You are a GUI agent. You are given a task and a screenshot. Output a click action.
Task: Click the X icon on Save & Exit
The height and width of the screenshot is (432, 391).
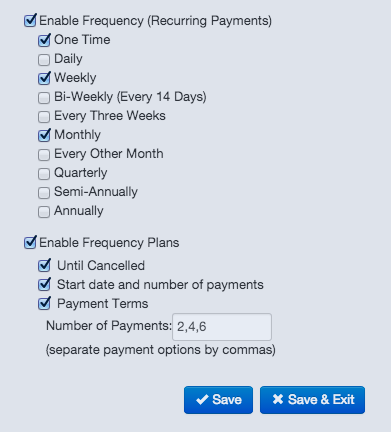tap(278, 399)
